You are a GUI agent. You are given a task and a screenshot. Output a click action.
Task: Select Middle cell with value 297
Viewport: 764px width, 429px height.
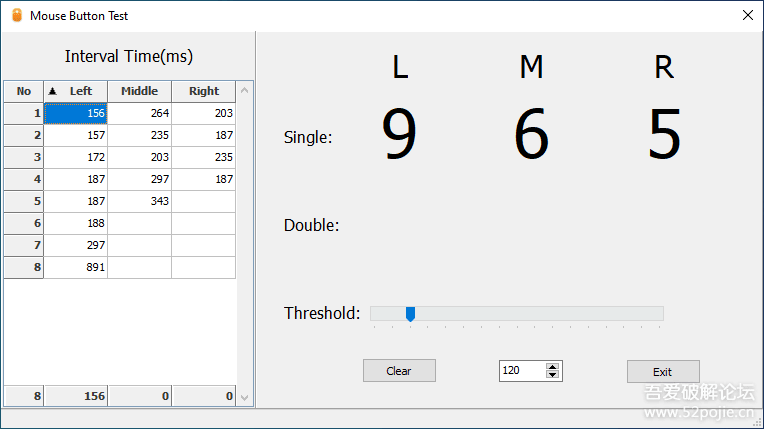[x=139, y=179]
